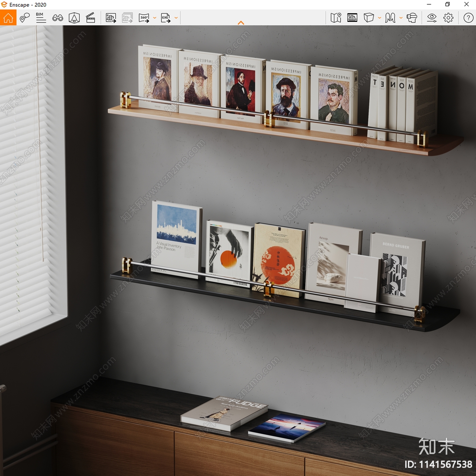Restore down the Enscape window
Image resolution: width=476 pixels, height=476 pixels.
[447, 4]
